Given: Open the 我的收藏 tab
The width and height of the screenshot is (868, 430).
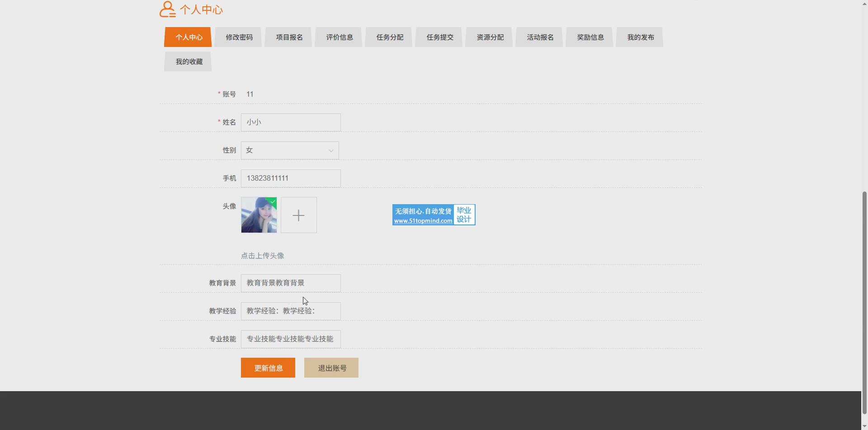Looking at the screenshot, I should [x=189, y=62].
